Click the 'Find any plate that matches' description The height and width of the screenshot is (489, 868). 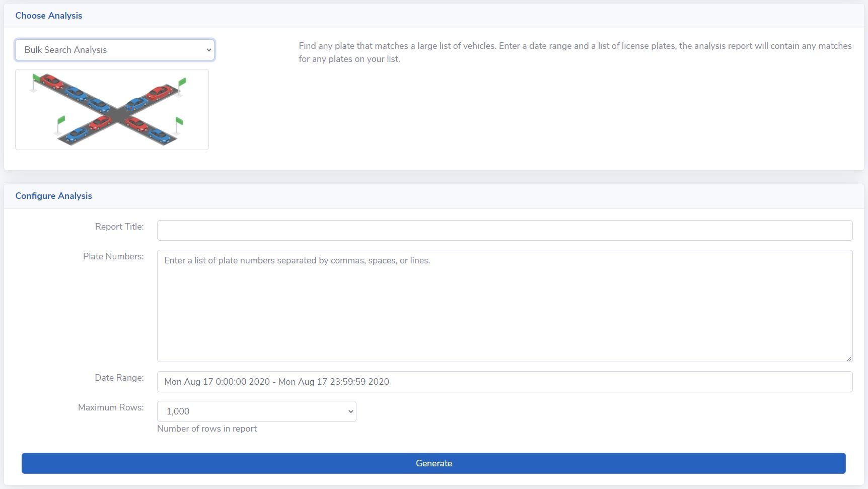pos(575,52)
